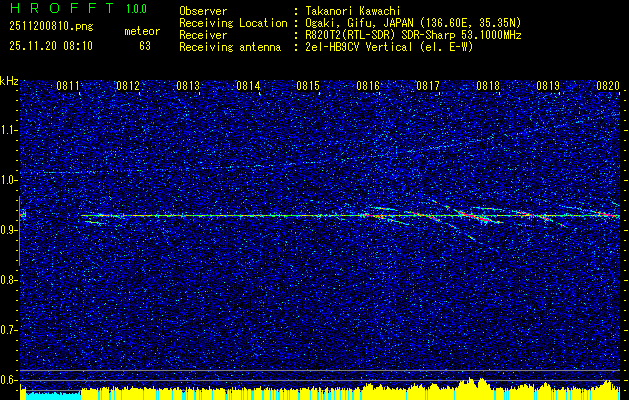Click the kHz axis unit label
The width and height of the screenshot is (629, 400).
[x=9, y=81]
